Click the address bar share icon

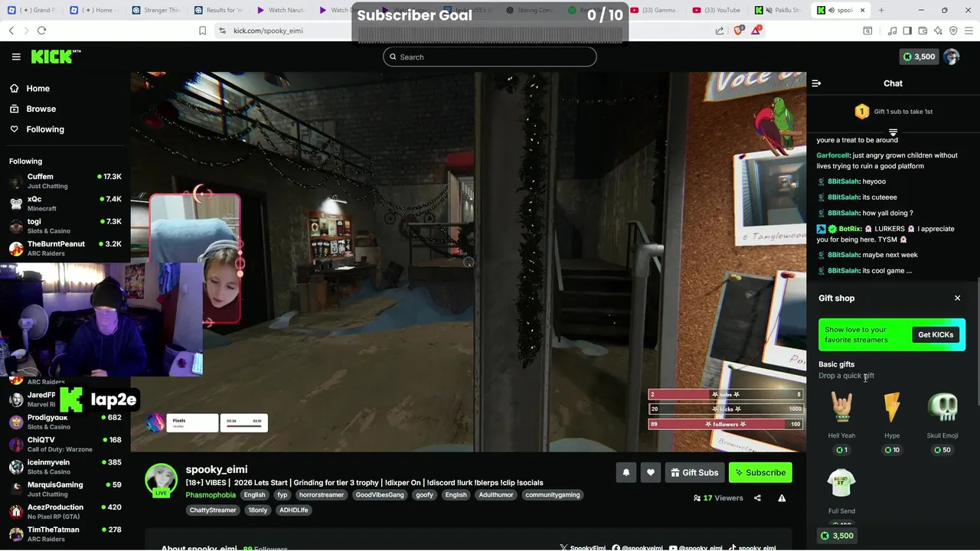point(720,31)
